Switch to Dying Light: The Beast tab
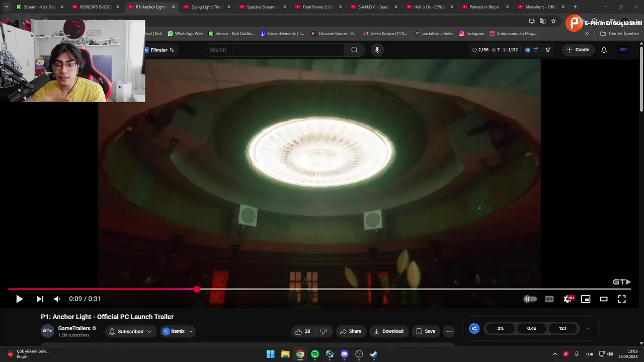The image size is (644, 362). (x=207, y=7)
